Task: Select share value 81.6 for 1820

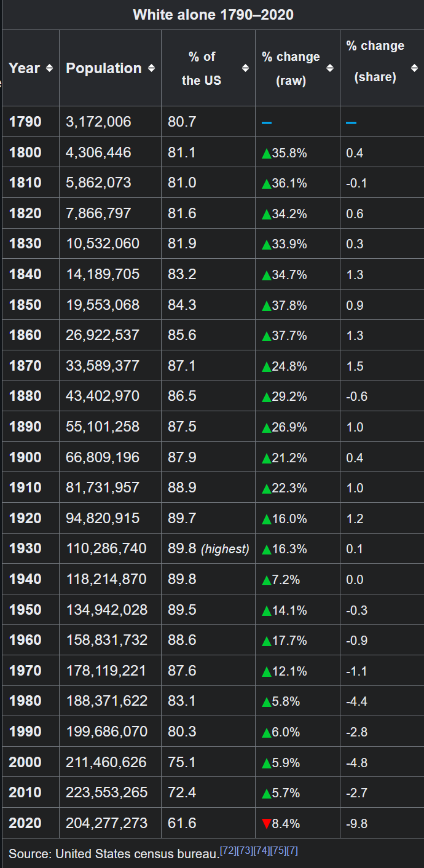Action: pos(182,213)
